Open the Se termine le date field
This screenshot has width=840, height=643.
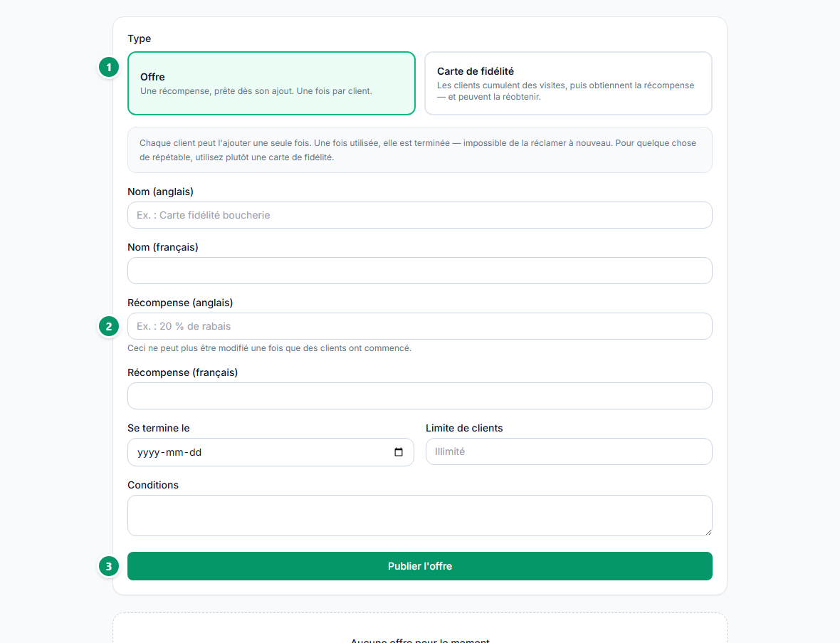(271, 452)
